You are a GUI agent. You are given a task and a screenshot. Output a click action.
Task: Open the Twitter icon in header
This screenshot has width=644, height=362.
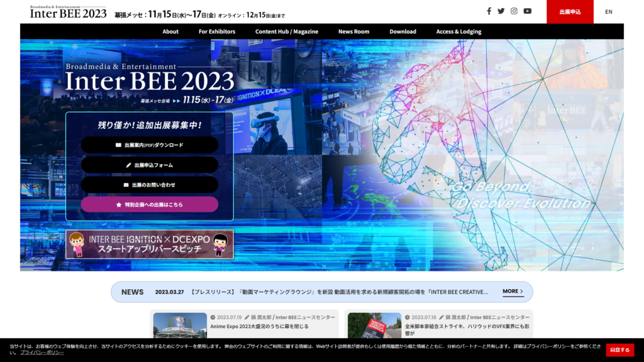tap(501, 11)
